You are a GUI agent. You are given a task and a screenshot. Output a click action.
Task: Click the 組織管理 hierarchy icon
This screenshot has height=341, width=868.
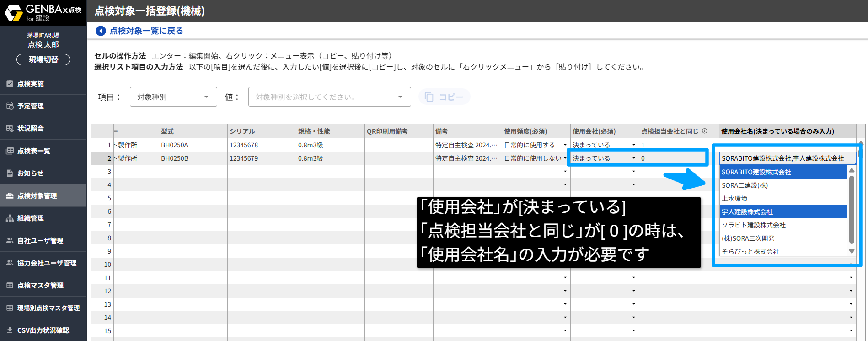coord(10,218)
